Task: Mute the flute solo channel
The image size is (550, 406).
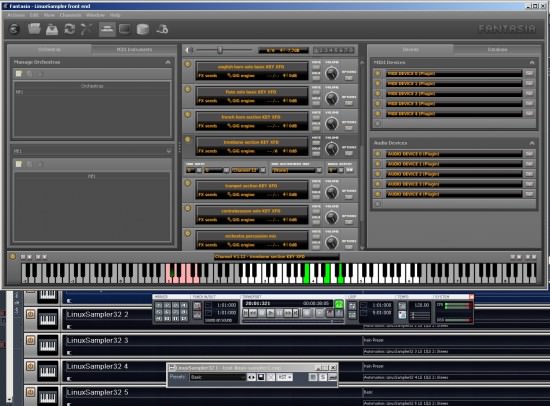Action: click(316, 92)
